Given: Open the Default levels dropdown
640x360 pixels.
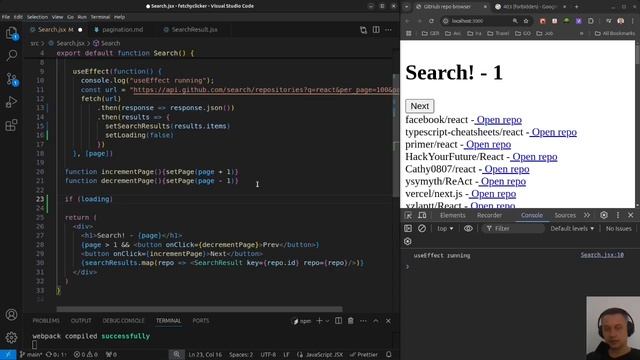Looking at the screenshot, I should click(572, 229).
